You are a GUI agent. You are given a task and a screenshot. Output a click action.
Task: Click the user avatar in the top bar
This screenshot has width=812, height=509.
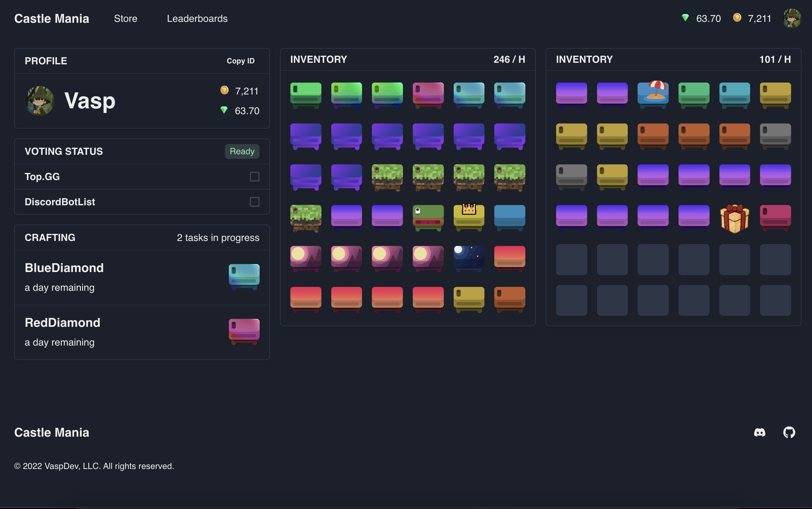792,18
